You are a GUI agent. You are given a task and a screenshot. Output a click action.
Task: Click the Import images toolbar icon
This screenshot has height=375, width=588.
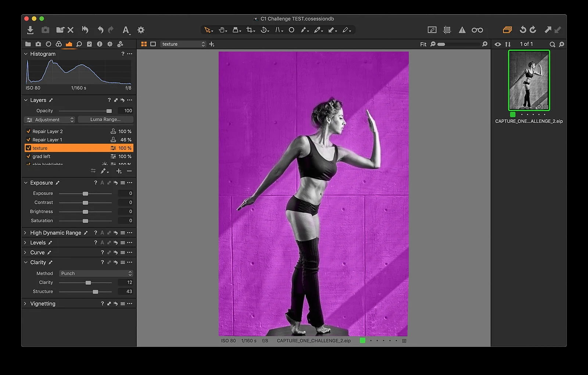(30, 30)
